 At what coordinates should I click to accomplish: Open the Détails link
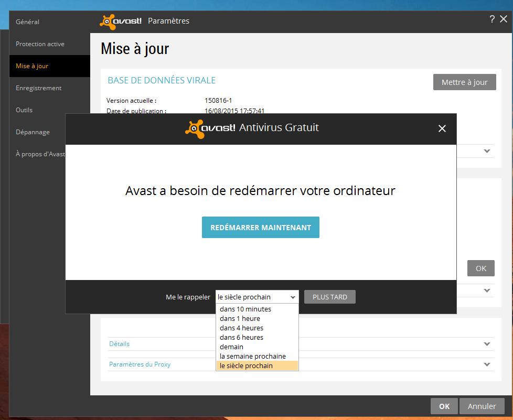(120, 344)
